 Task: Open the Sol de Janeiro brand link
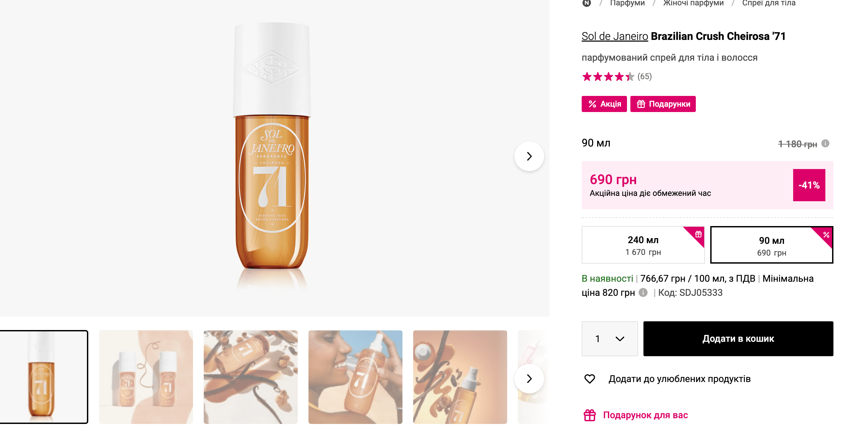tap(615, 36)
